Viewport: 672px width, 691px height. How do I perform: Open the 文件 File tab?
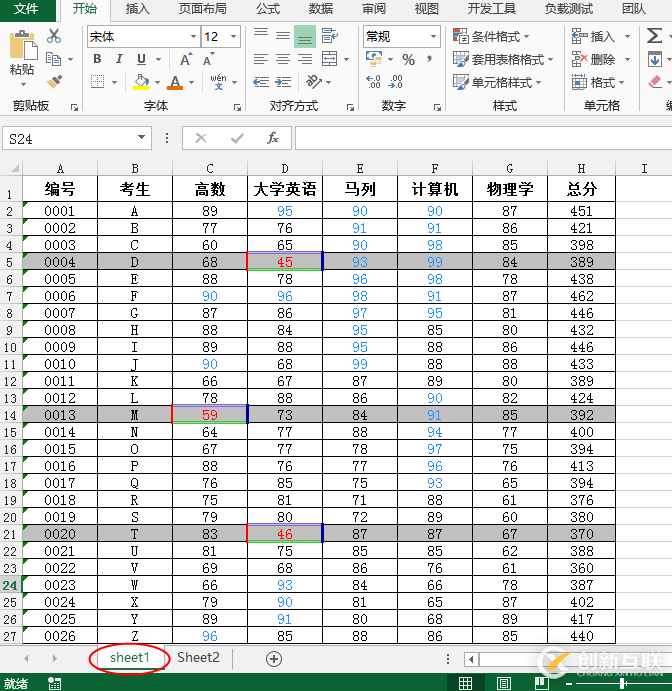coord(26,9)
